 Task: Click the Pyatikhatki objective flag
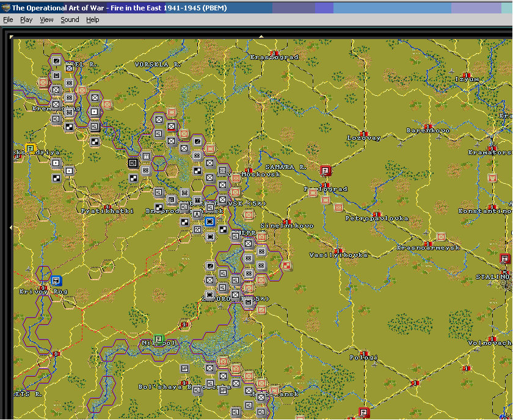pyautogui.click(x=107, y=207)
